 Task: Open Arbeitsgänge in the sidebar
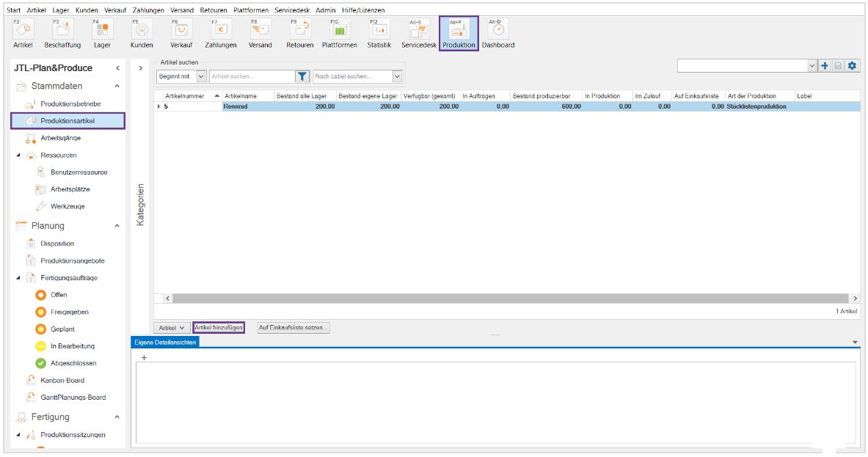(60, 138)
